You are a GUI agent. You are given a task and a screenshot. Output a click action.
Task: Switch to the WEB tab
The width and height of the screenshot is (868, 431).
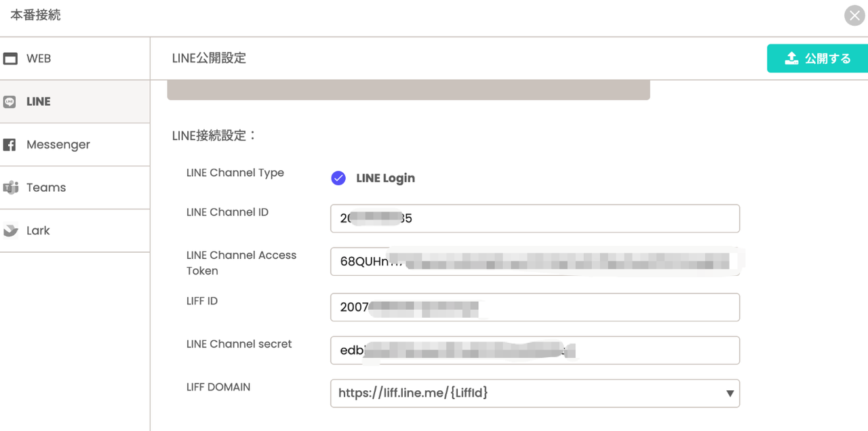39,59
